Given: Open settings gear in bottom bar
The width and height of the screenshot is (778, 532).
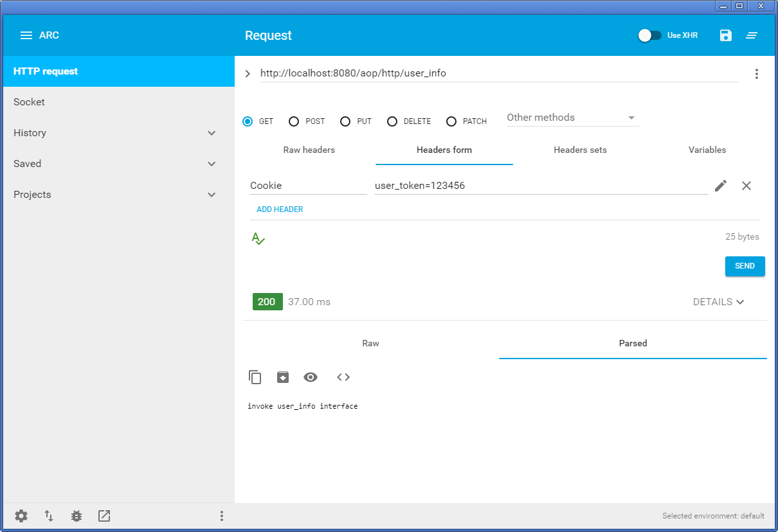Looking at the screenshot, I should (x=21, y=516).
